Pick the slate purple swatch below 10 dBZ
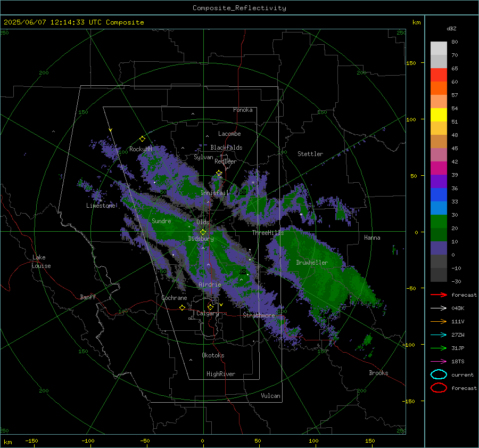Image resolution: width=479 pixels, height=448 pixels. pyautogui.click(x=439, y=248)
